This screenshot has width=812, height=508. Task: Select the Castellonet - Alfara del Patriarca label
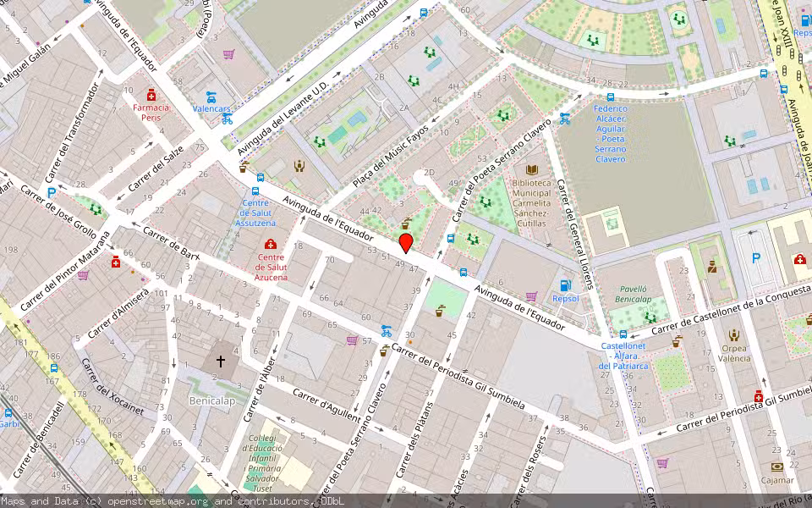[623, 356]
